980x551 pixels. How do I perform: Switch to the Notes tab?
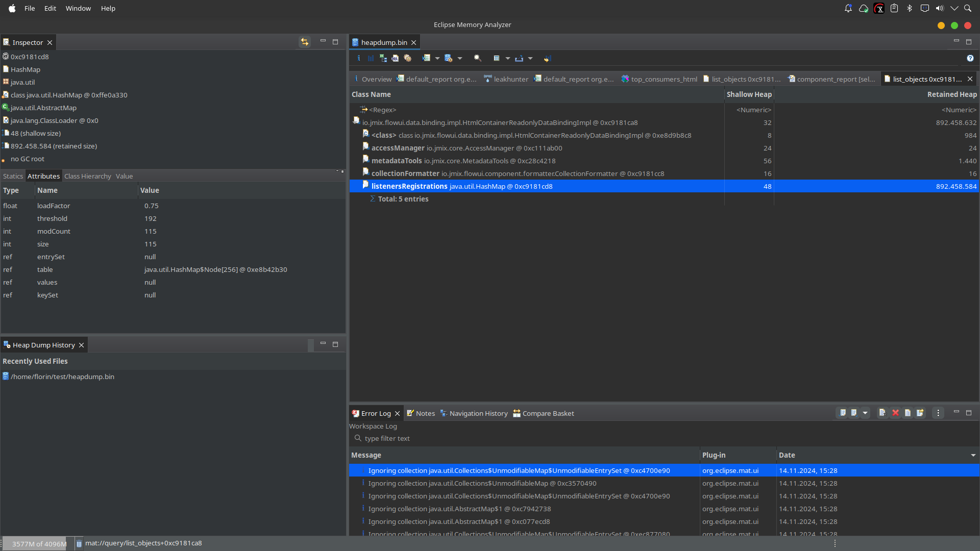pos(421,413)
